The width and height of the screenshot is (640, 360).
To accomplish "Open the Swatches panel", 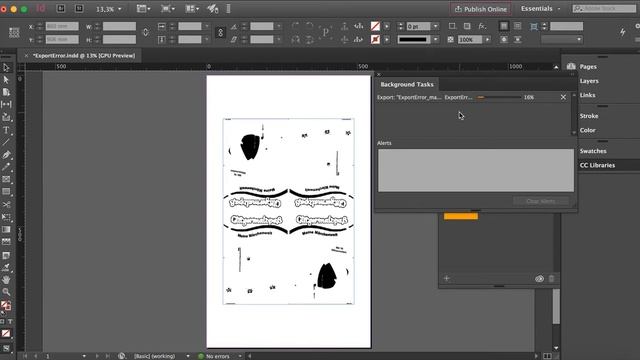I will [x=593, y=151].
